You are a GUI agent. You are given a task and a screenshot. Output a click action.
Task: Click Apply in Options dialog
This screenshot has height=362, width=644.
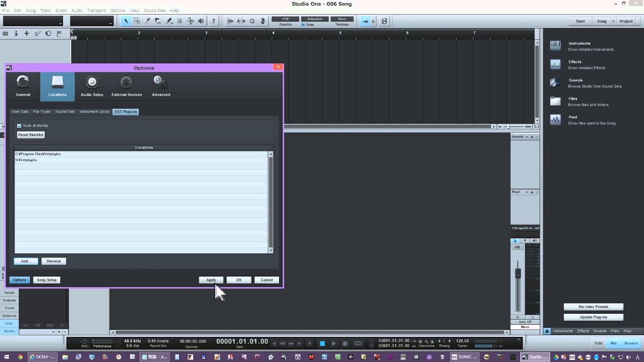[211, 280]
